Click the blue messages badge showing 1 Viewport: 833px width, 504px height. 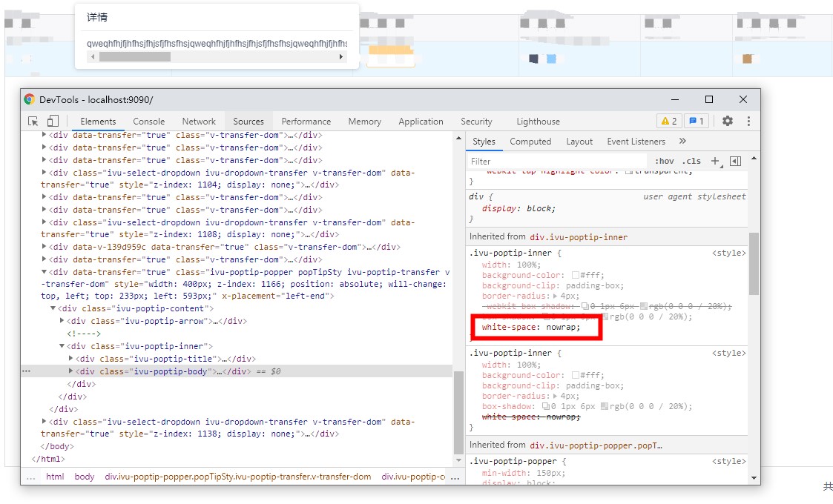point(697,121)
